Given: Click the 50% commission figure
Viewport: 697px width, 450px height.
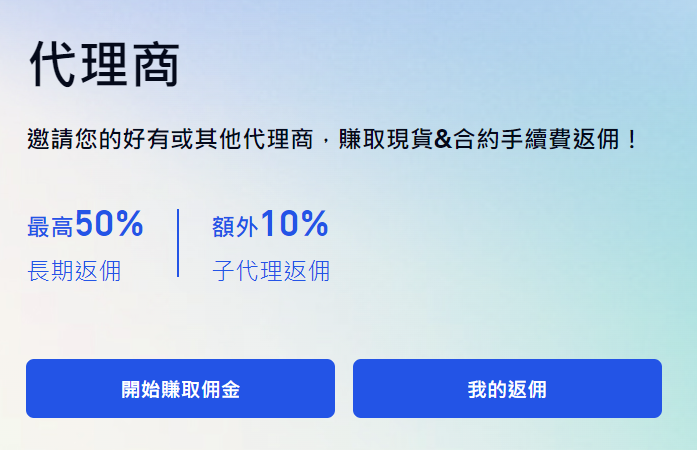Looking at the screenshot, I should pos(109,225).
